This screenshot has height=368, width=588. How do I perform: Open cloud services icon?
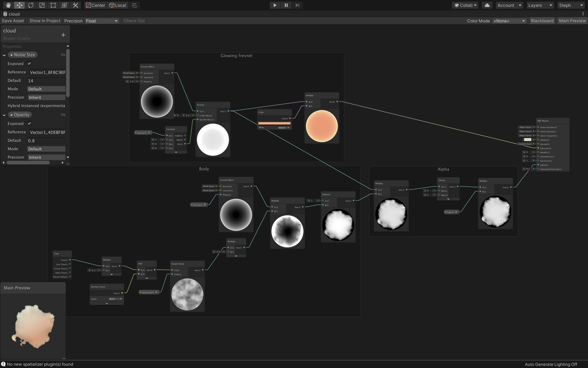pyautogui.click(x=487, y=5)
